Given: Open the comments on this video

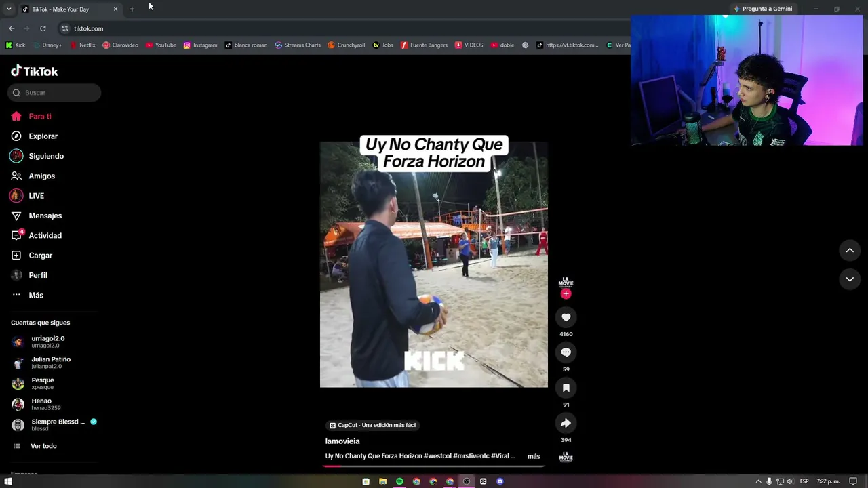Looking at the screenshot, I should pyautogui.click(x=566, y=352).
